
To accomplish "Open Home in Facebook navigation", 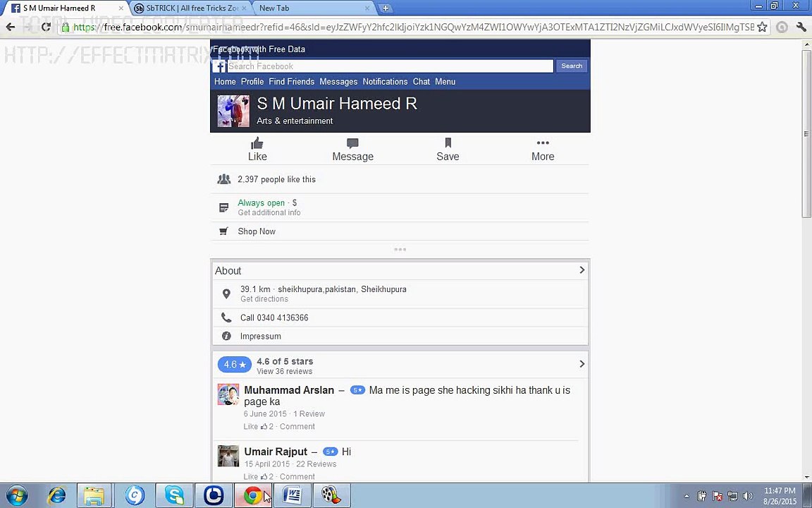I will coord(225,81).
